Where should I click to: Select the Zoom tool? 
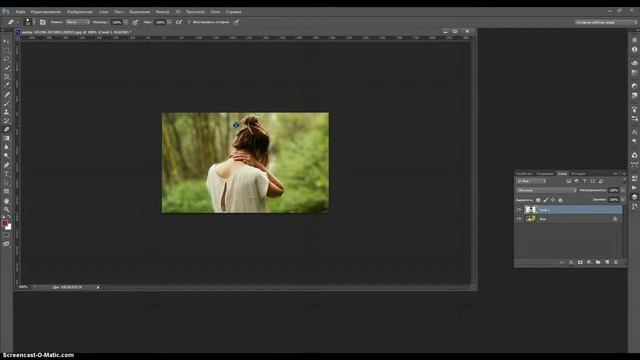coord(7,210)
